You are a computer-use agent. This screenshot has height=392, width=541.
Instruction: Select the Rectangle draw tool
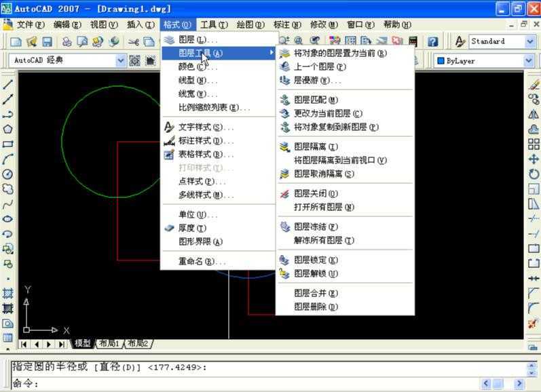[x=7, y=144]
